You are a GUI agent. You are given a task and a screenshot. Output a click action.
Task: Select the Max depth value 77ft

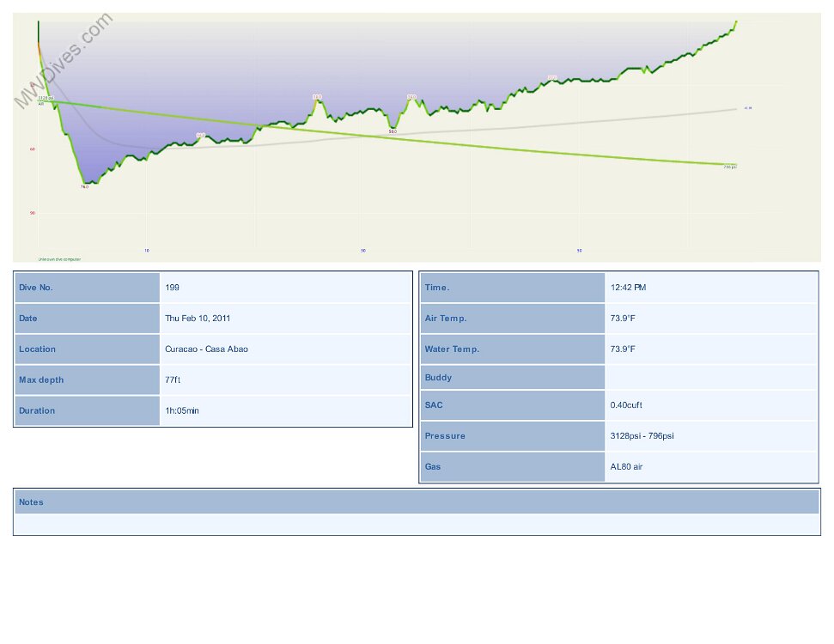coord(174,380)
